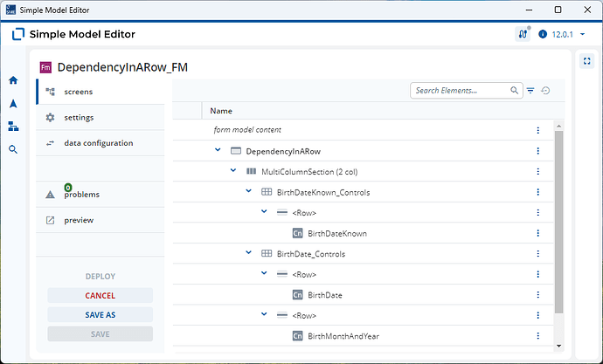603x364 pixels.
Task: Click the Name column header
Action: [x=221, y=111]
